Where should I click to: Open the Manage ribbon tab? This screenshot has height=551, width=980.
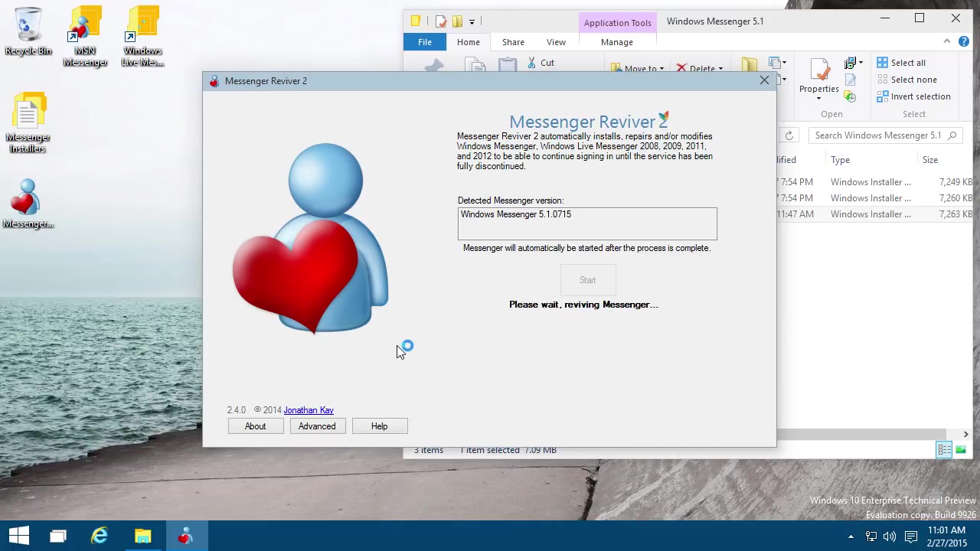point(617,42)
